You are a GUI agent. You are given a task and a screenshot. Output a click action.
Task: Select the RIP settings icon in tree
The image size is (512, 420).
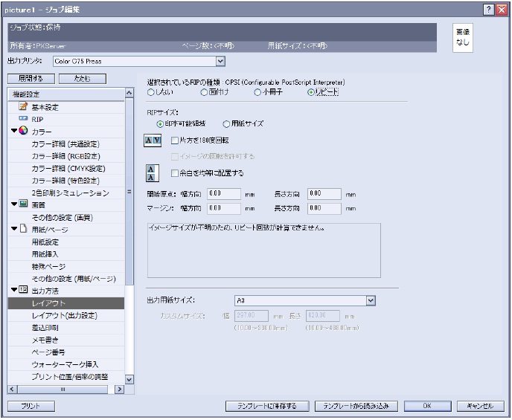click(22, 119)
